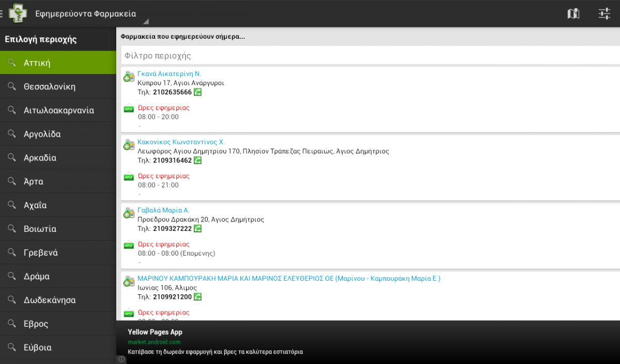
Task: Focus the Φίλτρο περιοχής filter field
Action: (x=370, y=55)
